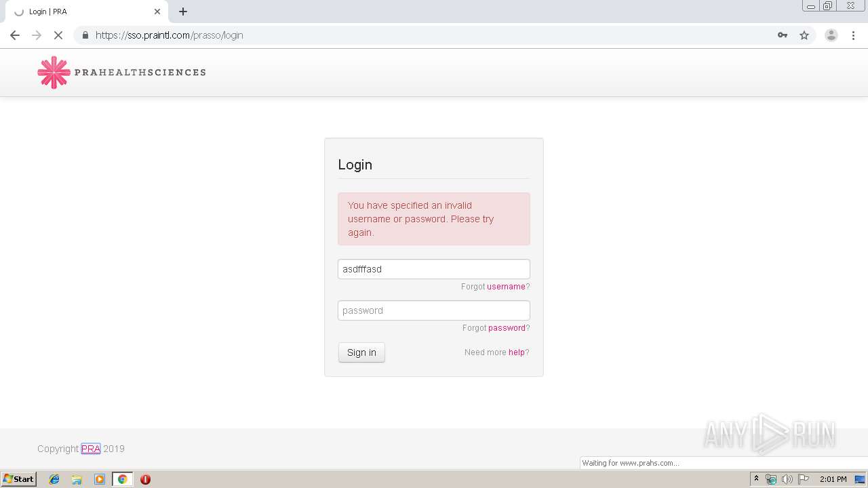This screenshot has width=868, height=488.
Task: Bookmark this page with star icon
Action: pyautogui.click(x=804, y=35)
